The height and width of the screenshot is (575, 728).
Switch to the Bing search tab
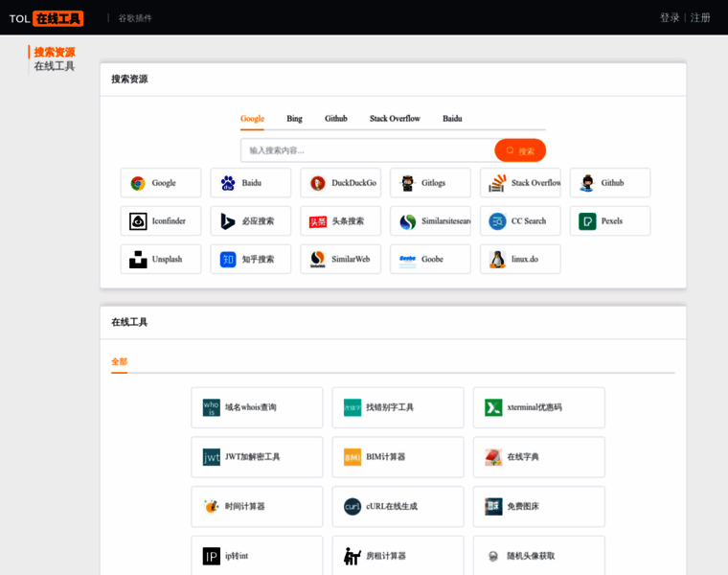[x=294, y=119]
